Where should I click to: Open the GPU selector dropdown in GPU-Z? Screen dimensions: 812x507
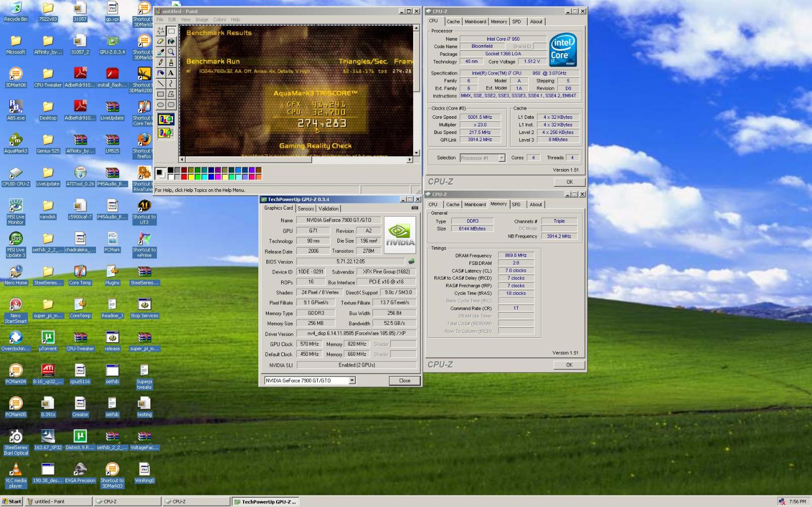[352, 381]
